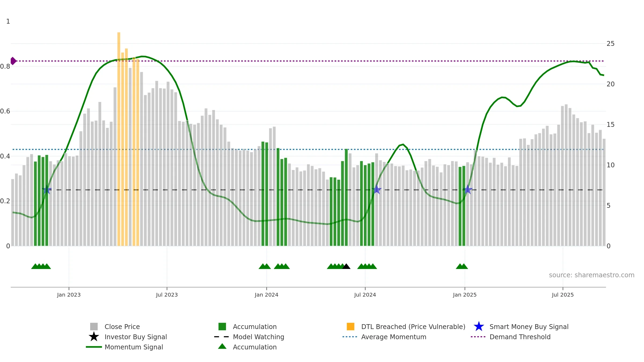Click the purple diamond Demand Threshold marker
This screenshot has width=644, height=362.
coord(13,61)
